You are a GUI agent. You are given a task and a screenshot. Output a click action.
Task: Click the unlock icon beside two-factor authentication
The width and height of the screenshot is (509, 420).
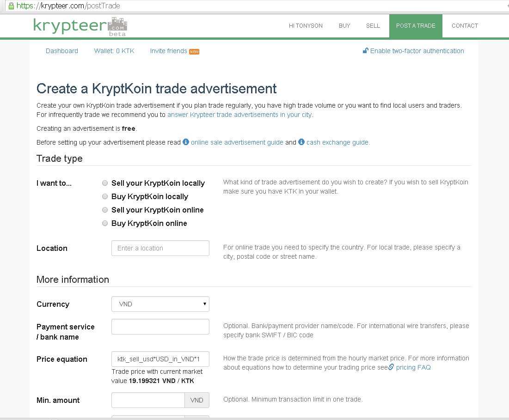click(366, 51)
